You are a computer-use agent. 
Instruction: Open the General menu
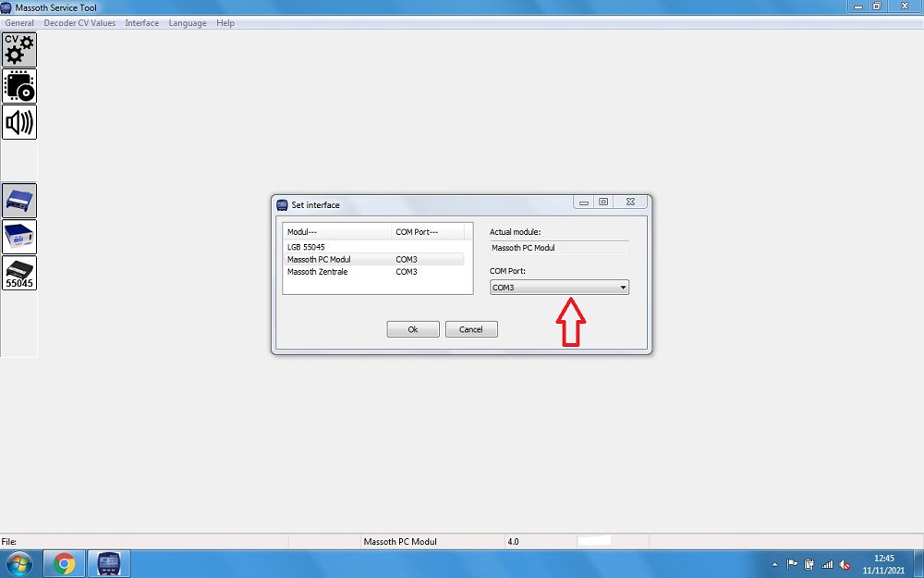19,23
